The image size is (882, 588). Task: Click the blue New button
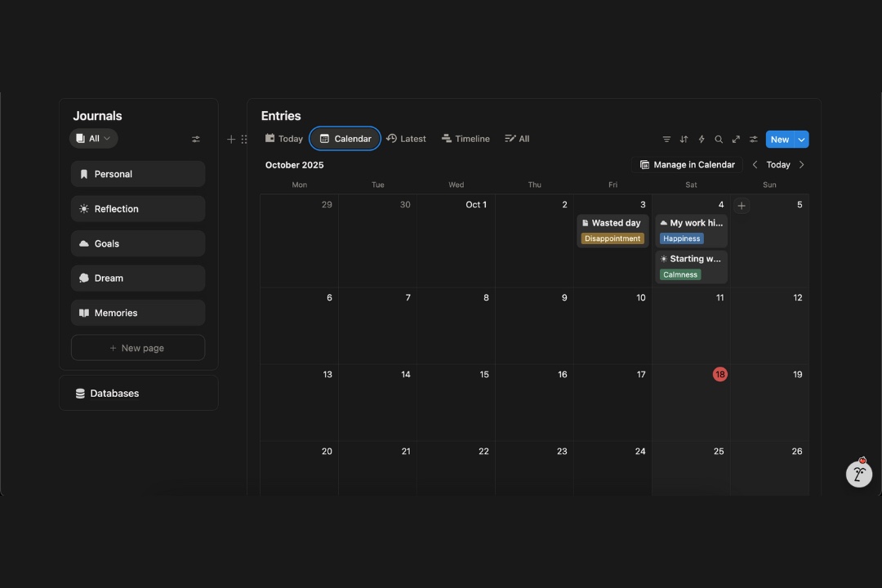coord(779,140)
